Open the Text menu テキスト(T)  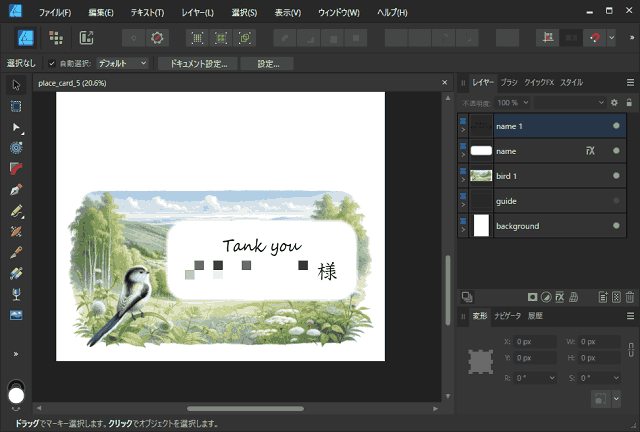pyautogui.click(x=147, y=13)
